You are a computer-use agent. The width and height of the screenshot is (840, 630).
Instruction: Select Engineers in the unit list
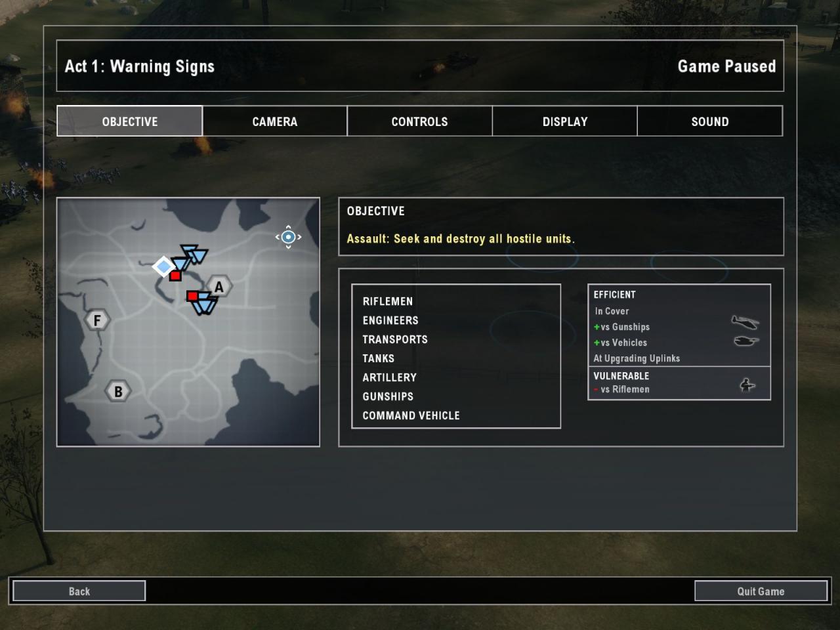[390, 320]
